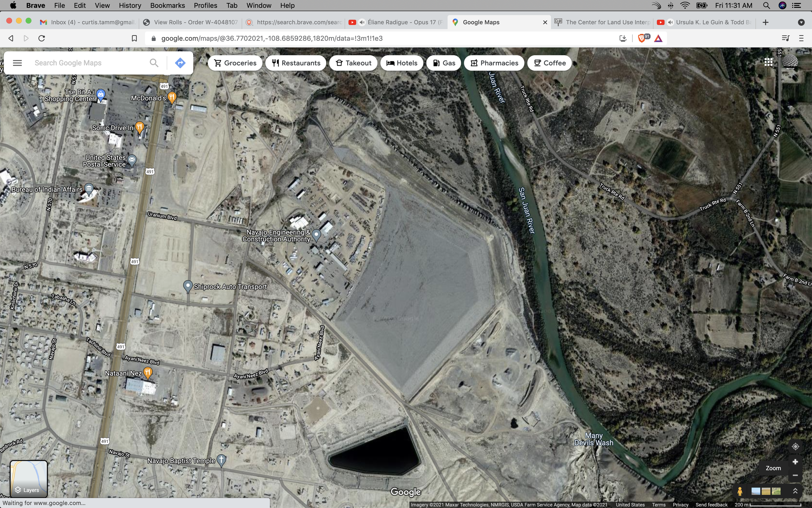Zoom in with the plus button
Image resolution: width=812 pixels, height=508 pixels.
pyautogui.click(x=795, y=462)
